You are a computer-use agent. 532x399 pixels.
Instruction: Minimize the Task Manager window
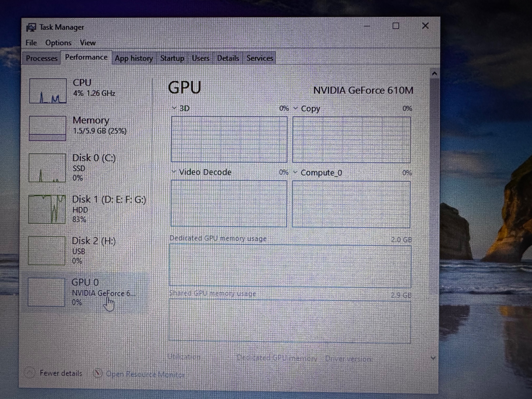tap(367, 26)
